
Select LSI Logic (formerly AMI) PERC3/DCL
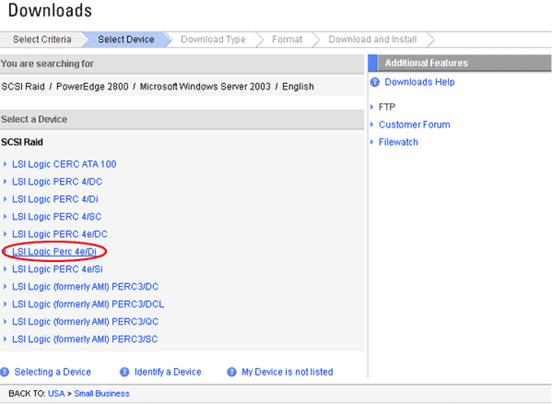click(x=88, y=304)
